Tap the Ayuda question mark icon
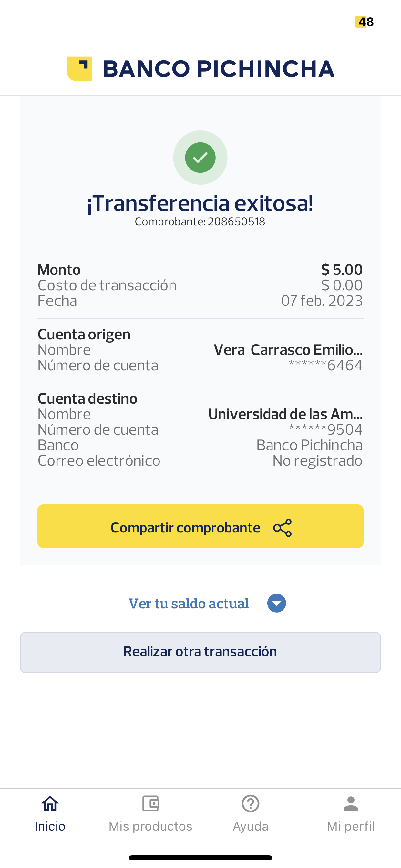Screen dimensions: 401x868 tap(250, 804)
